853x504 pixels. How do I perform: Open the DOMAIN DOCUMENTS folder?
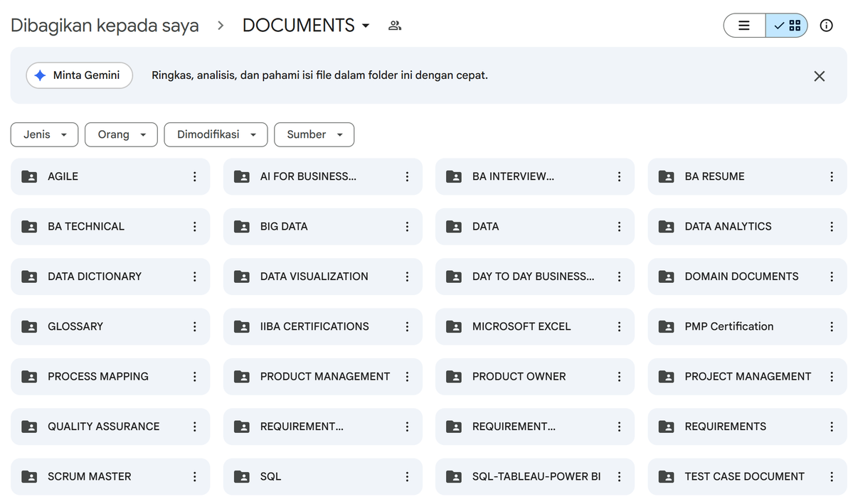(747, 277)
